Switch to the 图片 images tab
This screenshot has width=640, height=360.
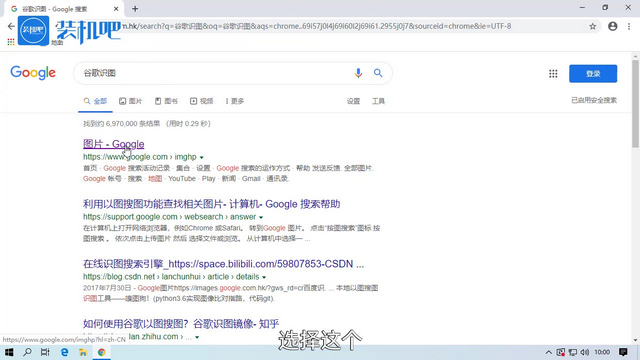tap(131, 101)
